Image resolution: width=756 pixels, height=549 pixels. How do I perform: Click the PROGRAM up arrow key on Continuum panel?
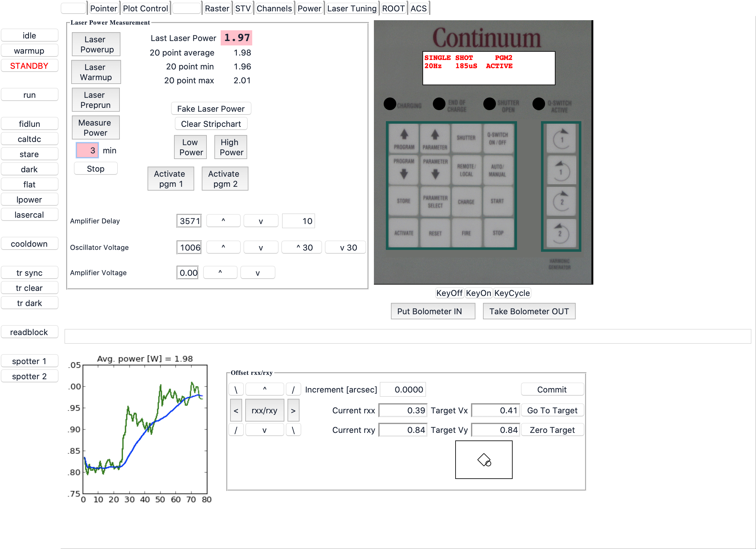coord(404,139)
